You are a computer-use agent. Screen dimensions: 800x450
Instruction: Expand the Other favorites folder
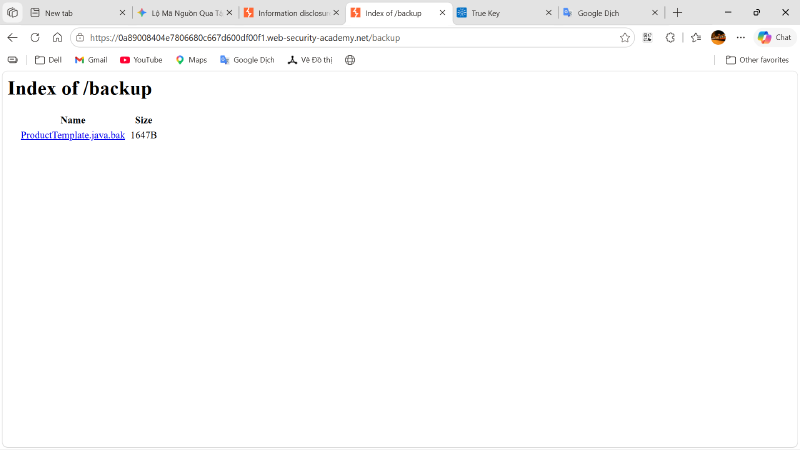[757, 60]
